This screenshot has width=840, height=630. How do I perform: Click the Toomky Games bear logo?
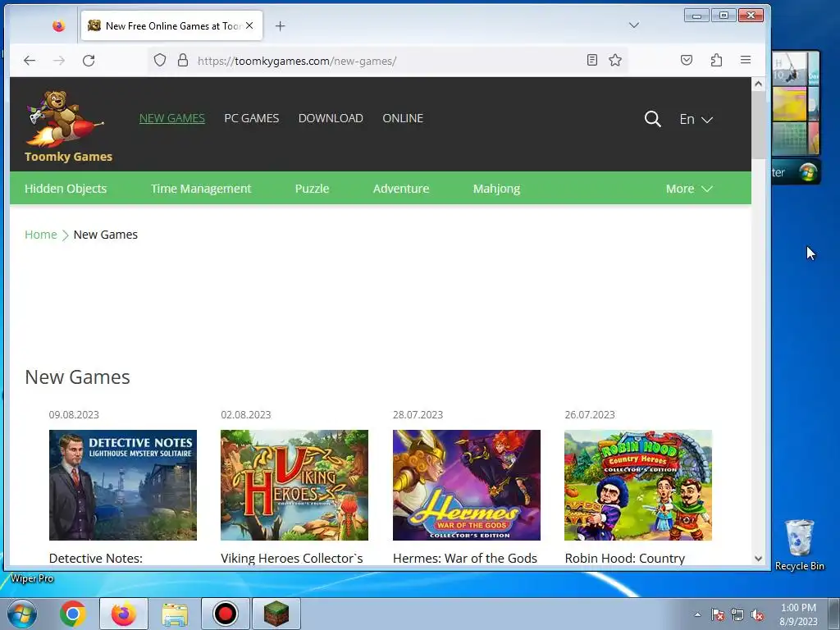tap(63, 118)
